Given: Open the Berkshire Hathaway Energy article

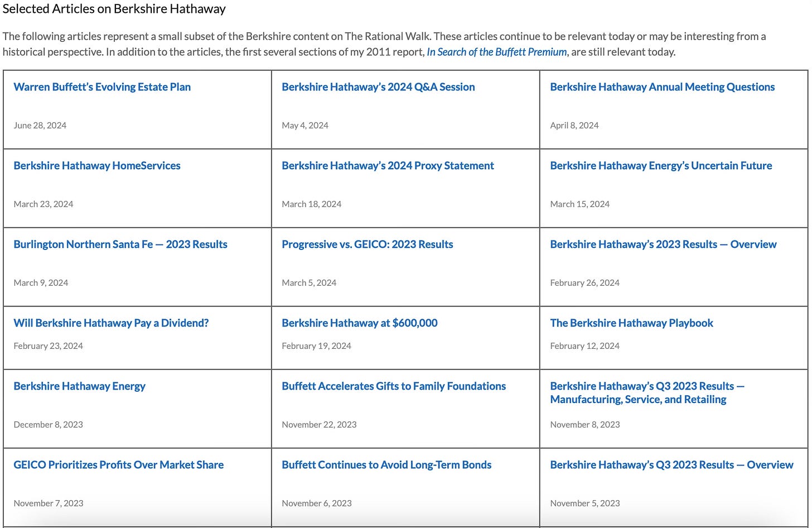Looking at the screenshot, I should point(79,386).
